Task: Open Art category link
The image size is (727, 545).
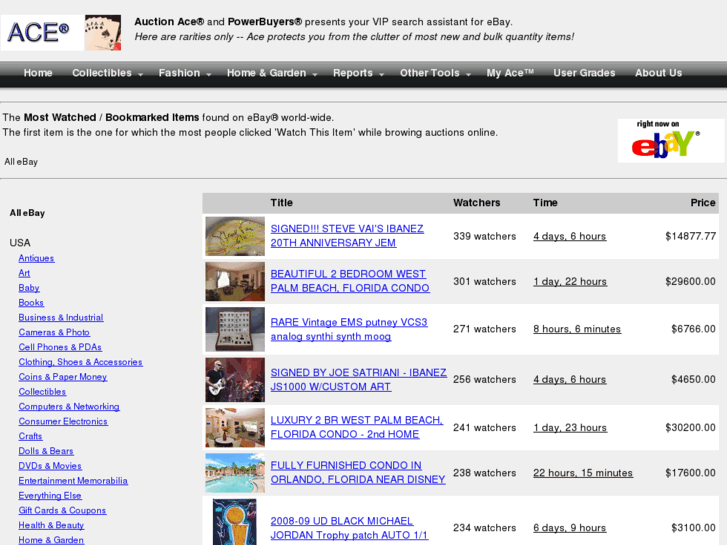Action: 24,273
